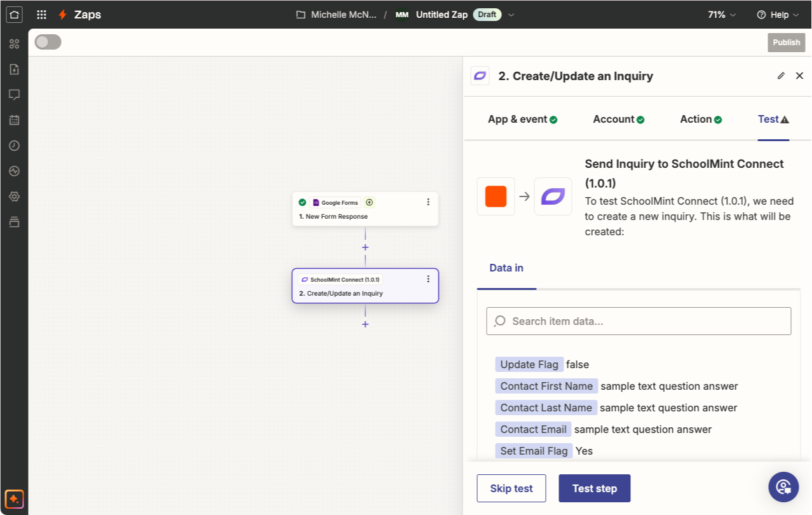Open the sidebar file import icon
This screenshot has width=812, height=515.
coord(14,69)
